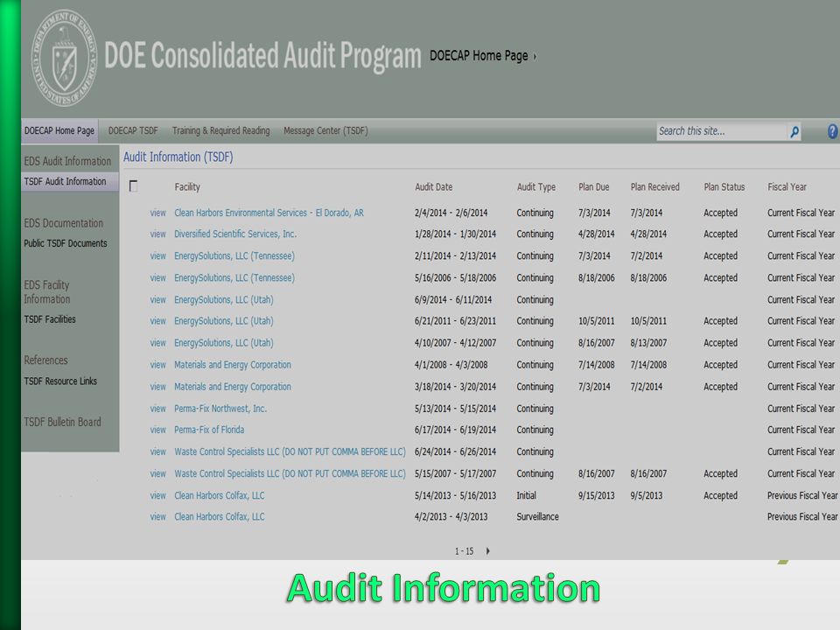This screenshot has width=840, height=630.
Task: Open Clean Harbors Environmental Services - El Dorado, AR
Action: (x=269, y=213)
